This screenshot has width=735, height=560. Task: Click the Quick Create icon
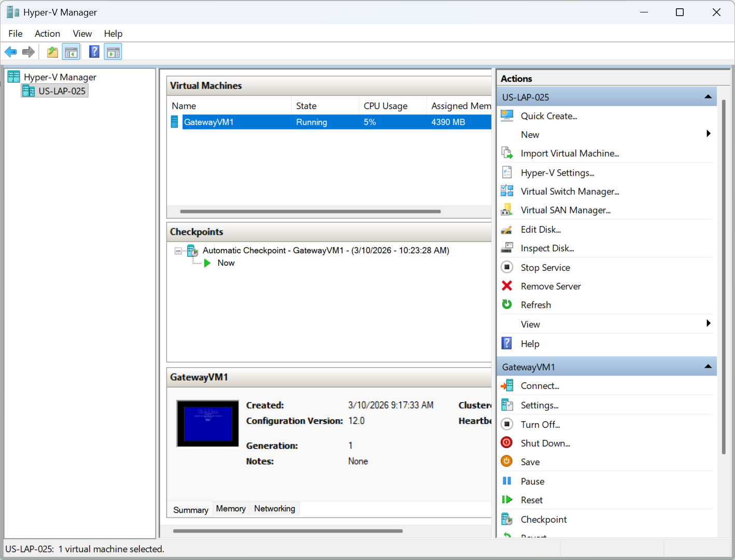tap(507, 116)
